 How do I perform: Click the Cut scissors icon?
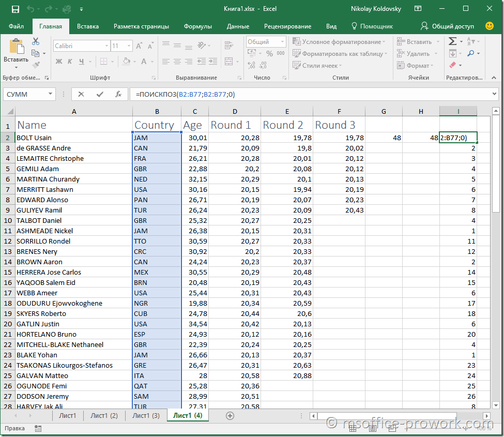(x=36, y=41)
